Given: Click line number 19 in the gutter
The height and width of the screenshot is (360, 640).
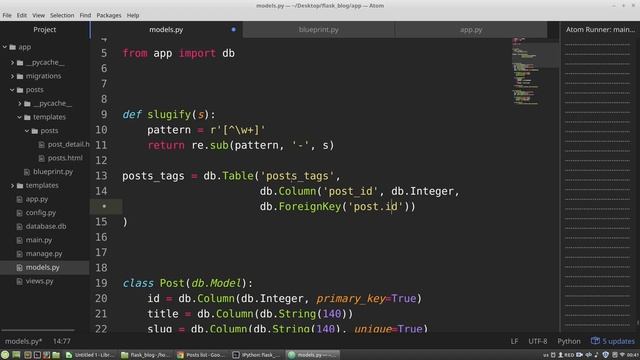Looking at the screenshot, I should (x=101, y=283).
